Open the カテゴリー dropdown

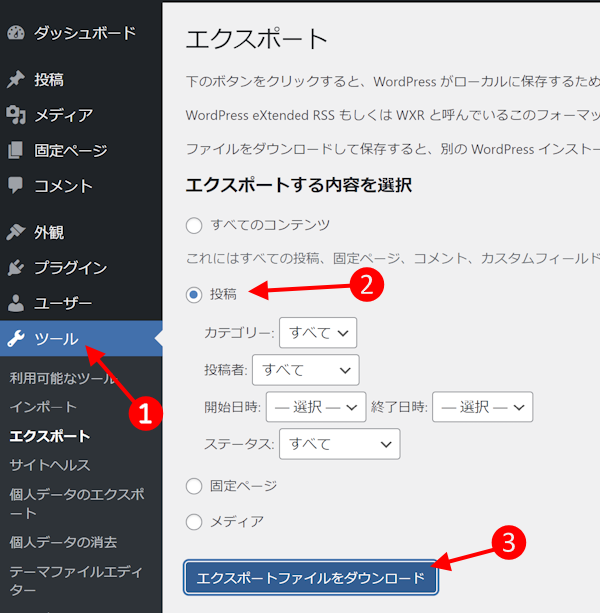pos(318,333)
